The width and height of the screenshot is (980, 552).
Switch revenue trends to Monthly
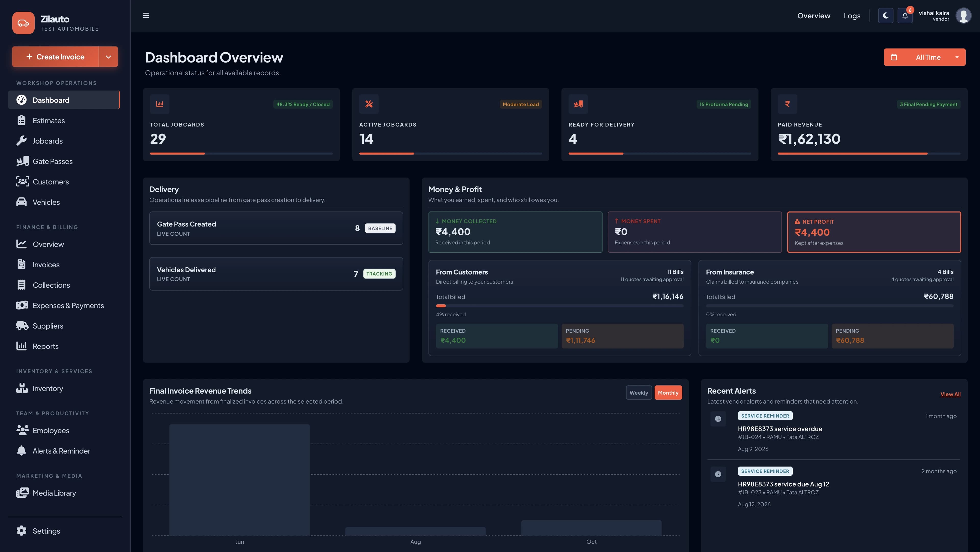668,393
